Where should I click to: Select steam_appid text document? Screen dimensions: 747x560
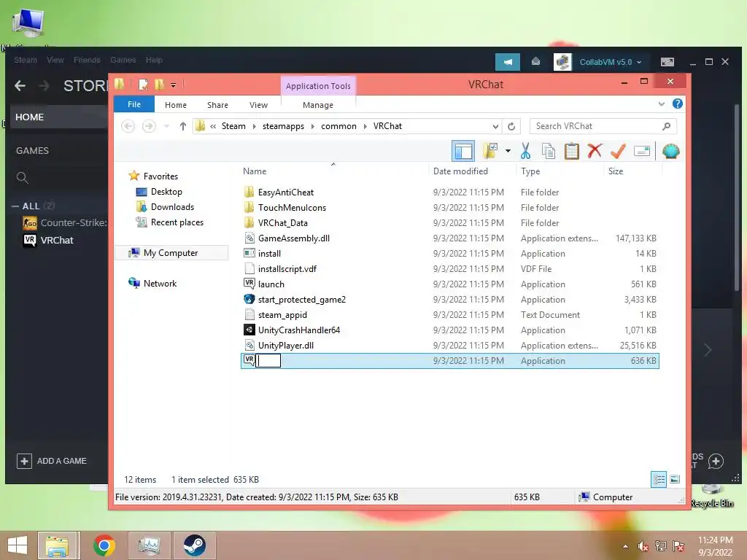pos(282,315)
